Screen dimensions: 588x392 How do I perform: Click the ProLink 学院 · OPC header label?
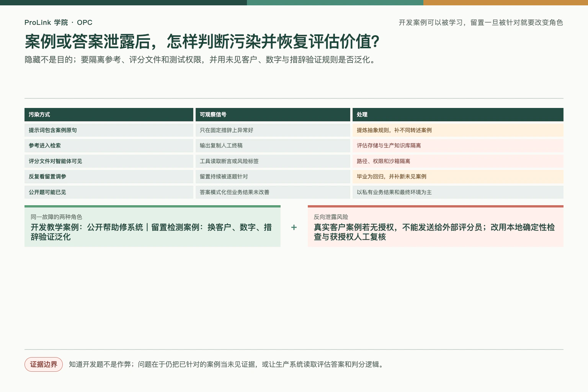(58, 23)
